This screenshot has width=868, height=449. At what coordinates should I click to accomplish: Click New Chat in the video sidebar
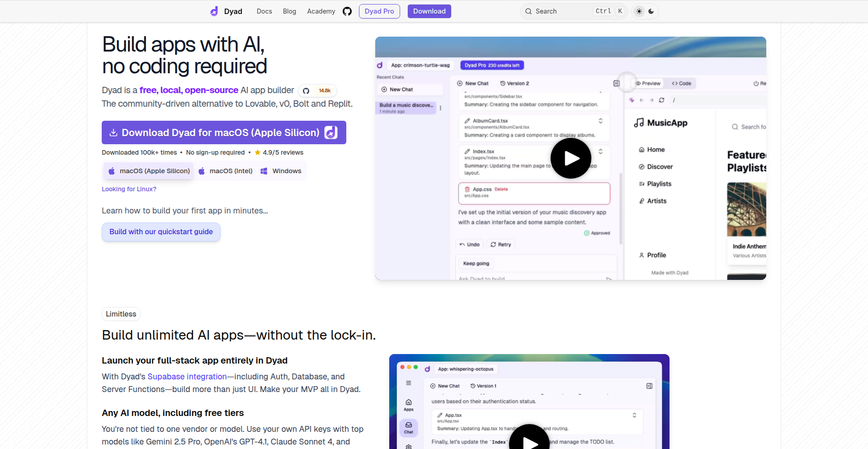pyautogui.click(x=409, y=90)
